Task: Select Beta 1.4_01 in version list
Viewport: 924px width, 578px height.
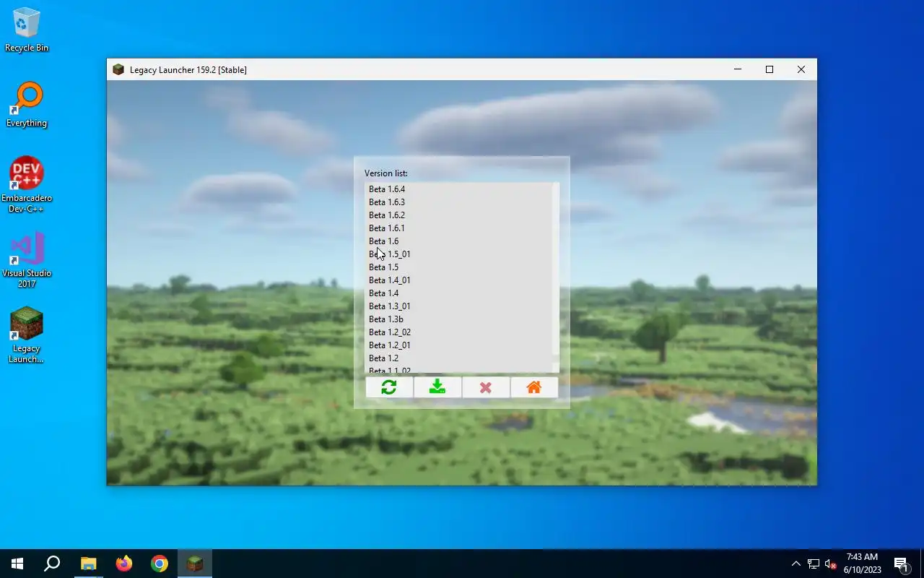Action: coord(459,280)
